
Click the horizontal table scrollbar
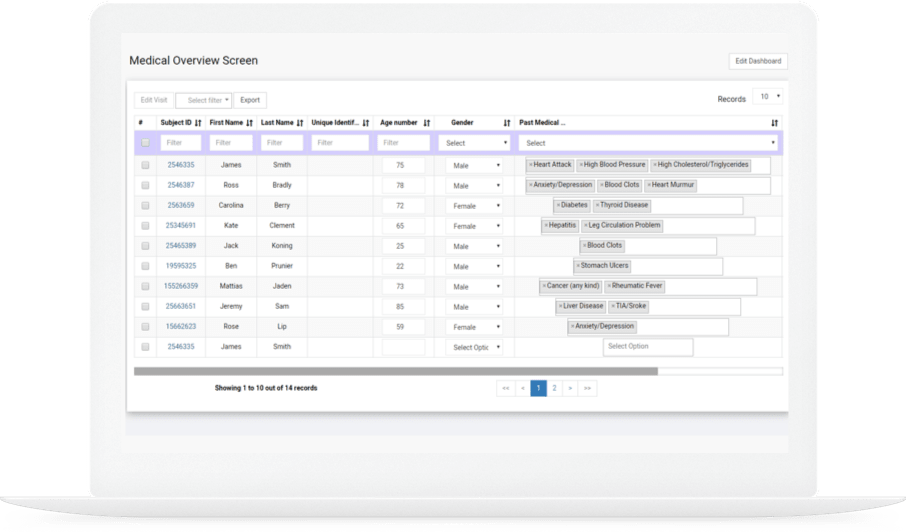[x=396, y=371]
